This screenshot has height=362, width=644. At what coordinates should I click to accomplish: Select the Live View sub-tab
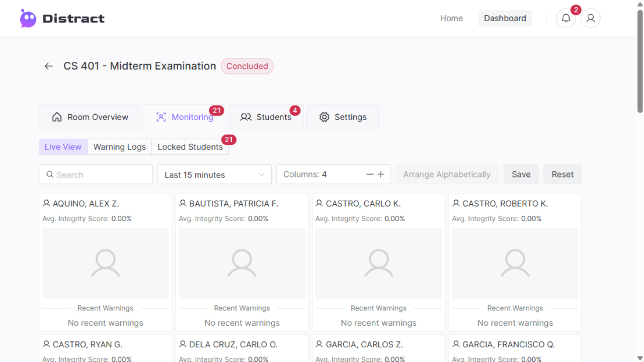(x=63, y=147)
